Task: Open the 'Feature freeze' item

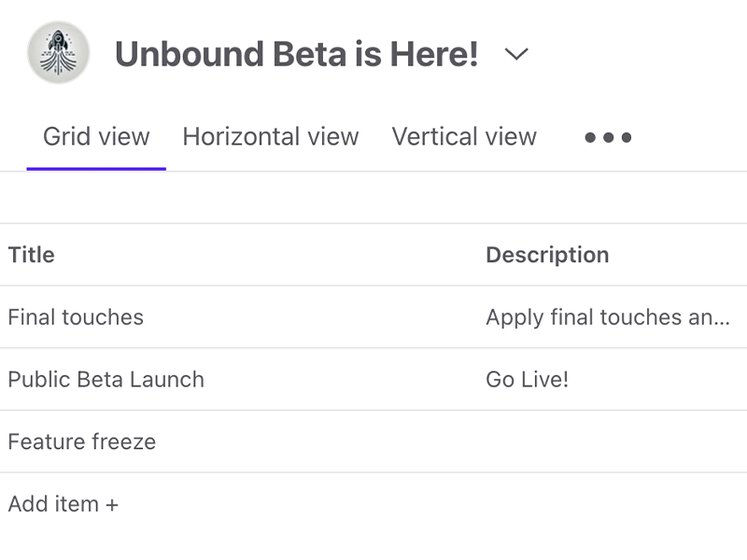Action: pos(82,441)
